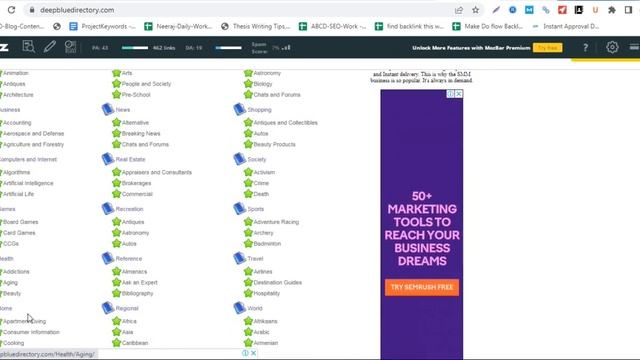
Task: Click the Try free button in MozBar
Action: (547, 48)
